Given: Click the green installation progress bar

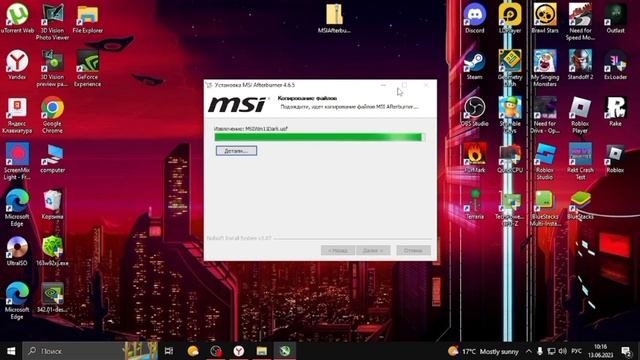Looking at the screenshot, I should 320,137.
